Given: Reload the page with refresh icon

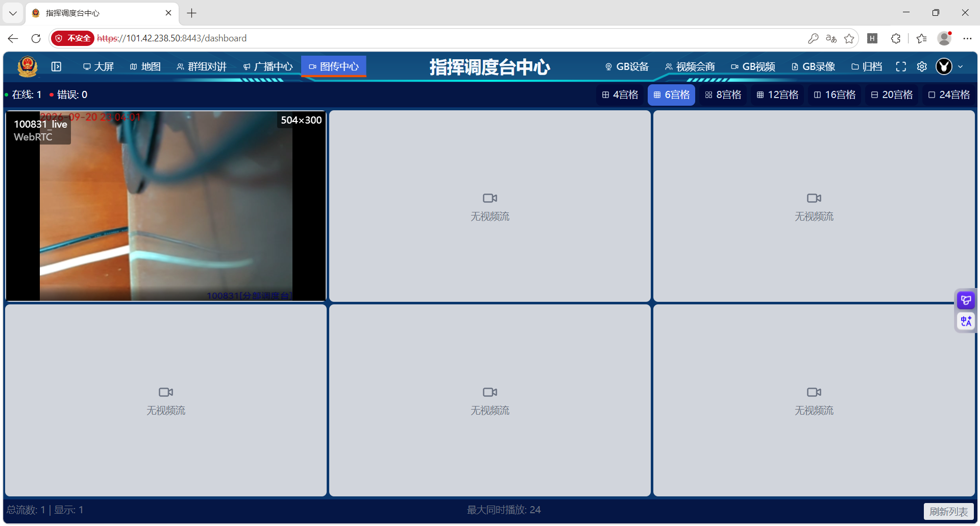Looking at the screenshot, I should pos(36,38).
